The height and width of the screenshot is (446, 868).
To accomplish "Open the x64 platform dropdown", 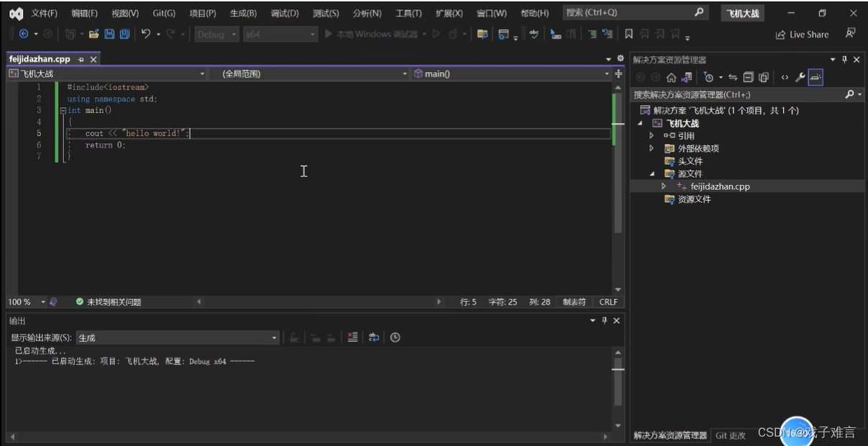I will [280, 34].
